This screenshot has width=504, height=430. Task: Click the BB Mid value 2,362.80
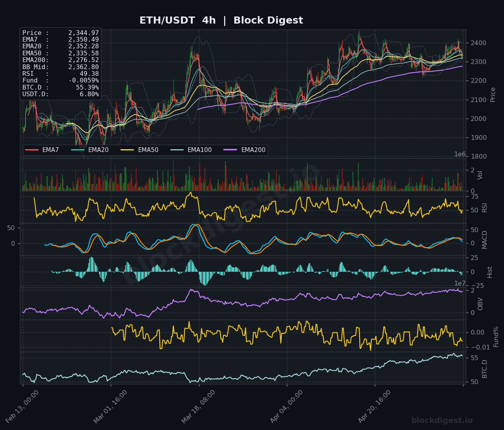84,67
